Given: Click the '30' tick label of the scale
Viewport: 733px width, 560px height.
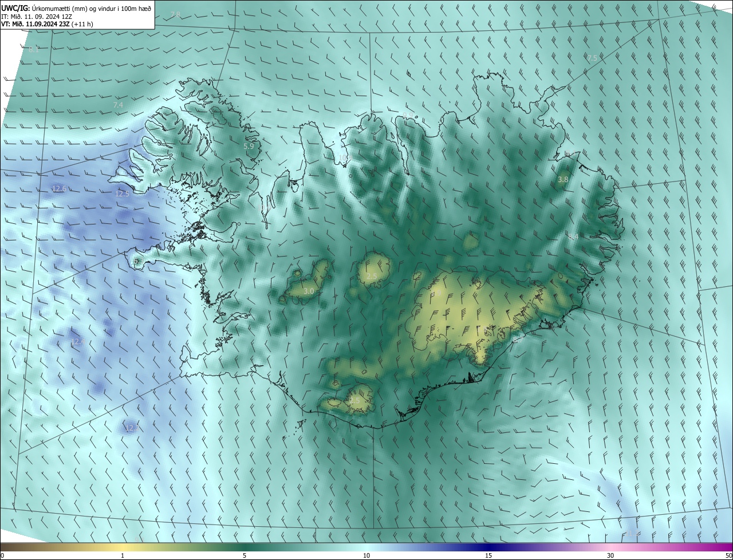Looking at the screenshot, I should pyautogui.click(x=610, y=556).
